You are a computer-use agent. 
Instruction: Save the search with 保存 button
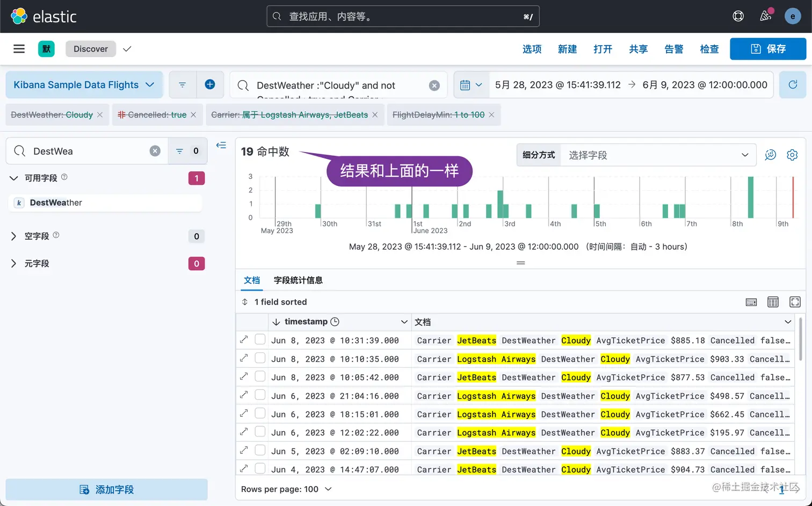(x=768, y=49)
